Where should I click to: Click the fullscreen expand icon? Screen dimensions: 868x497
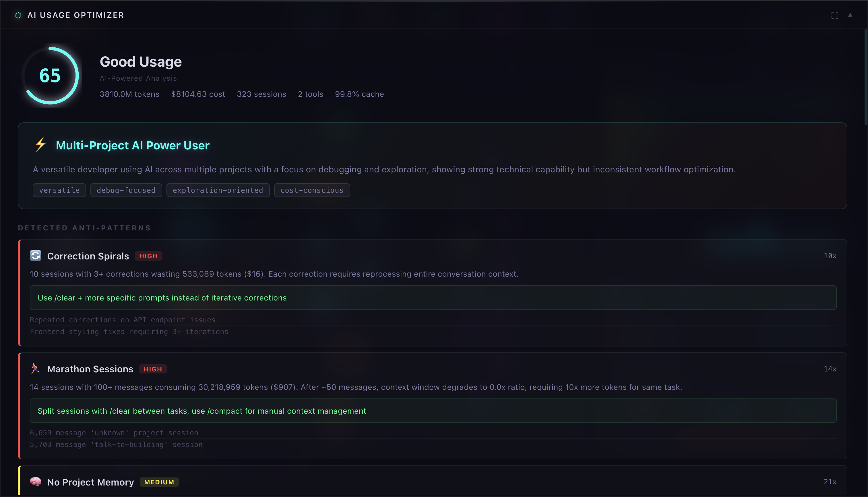pyautogui.click(x=835, y=15)
